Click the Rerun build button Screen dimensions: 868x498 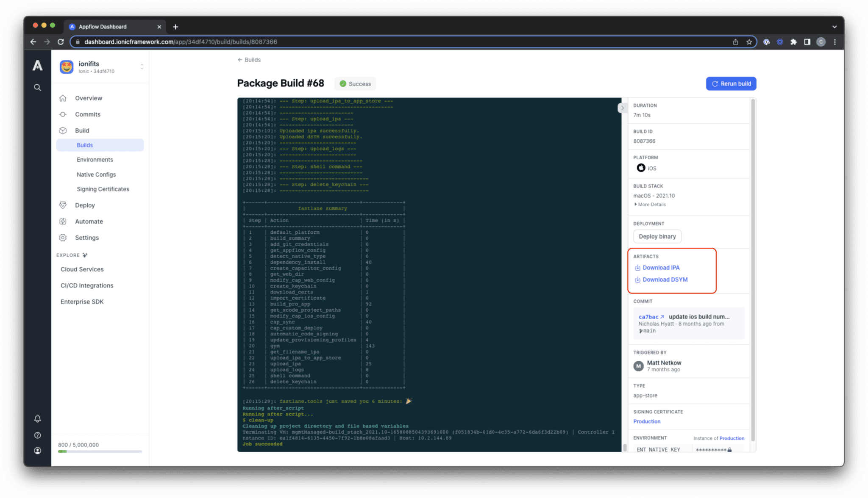(731, 84)
